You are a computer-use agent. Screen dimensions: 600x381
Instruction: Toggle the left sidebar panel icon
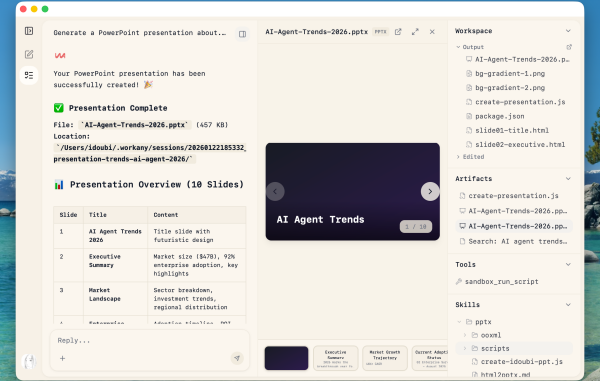(x=29, y=31)
